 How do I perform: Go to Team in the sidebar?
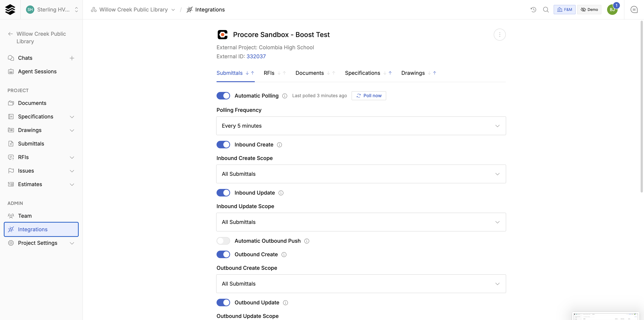(x=25, y=216)
